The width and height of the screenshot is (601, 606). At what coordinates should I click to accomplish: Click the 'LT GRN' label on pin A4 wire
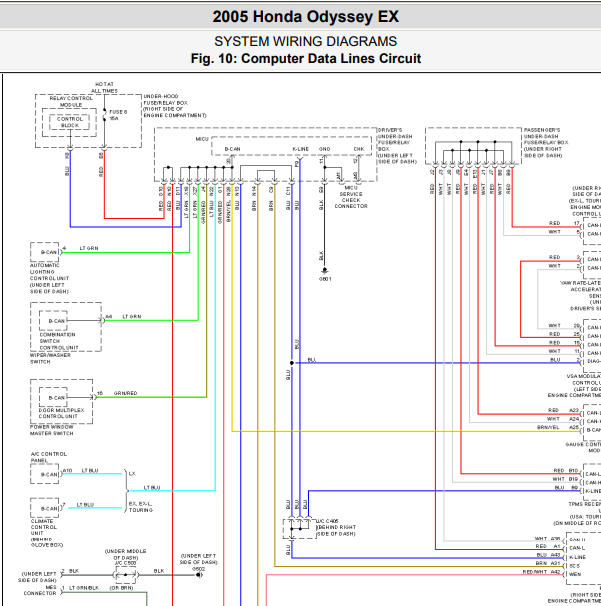tap(132, 317)
